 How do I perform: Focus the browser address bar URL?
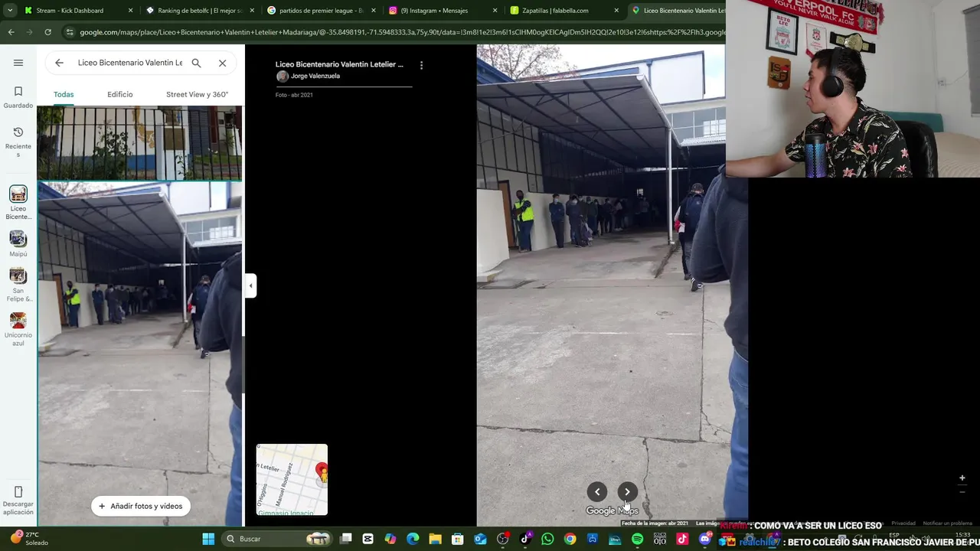(402, 32)
